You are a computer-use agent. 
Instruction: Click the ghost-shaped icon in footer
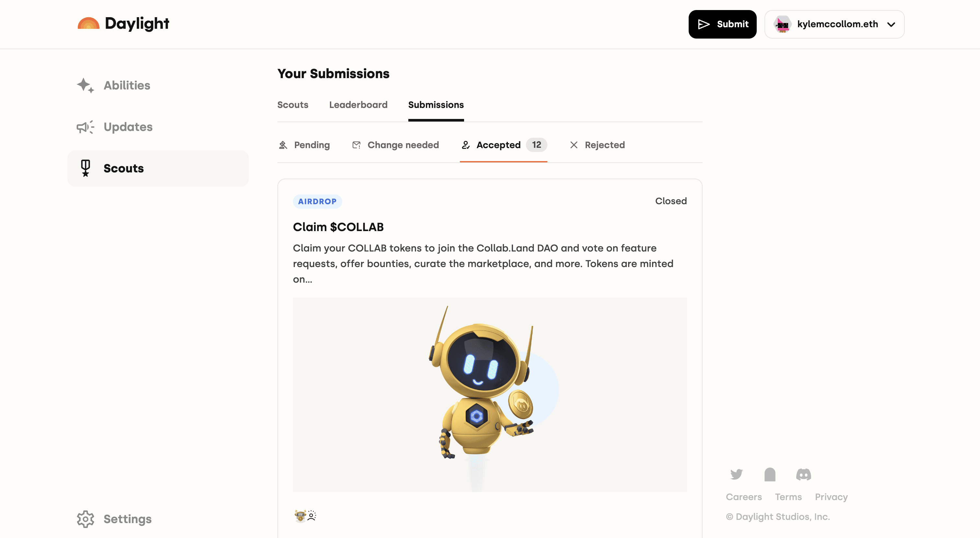pyautogui.click(x=770, y=474)
